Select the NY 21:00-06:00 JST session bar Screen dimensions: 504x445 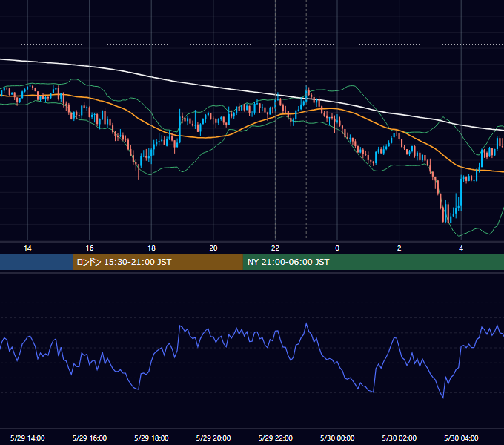(x=373, y=262)
